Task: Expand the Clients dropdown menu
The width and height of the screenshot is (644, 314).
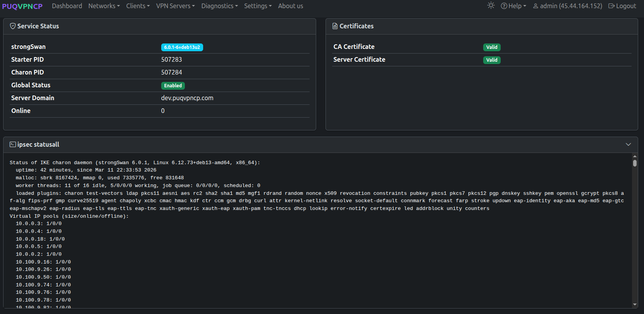Action: 138,6
